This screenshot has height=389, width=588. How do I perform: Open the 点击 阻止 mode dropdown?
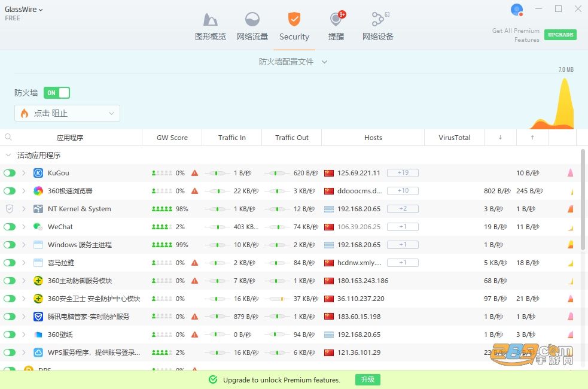pos(67,113)
